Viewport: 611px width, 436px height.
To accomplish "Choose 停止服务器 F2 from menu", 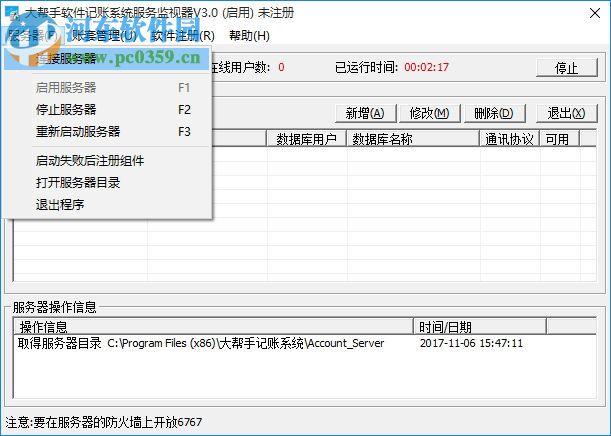I will pyautogui.click(x=108, y=109).
